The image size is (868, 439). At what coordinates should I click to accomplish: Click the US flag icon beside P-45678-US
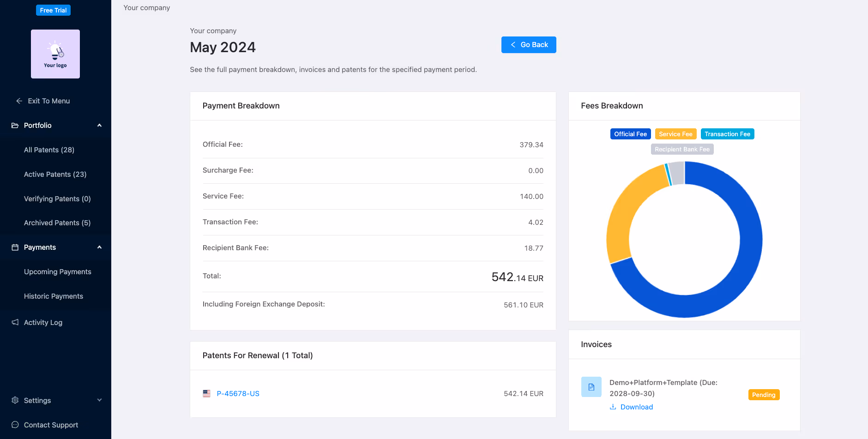pos(206,394)
